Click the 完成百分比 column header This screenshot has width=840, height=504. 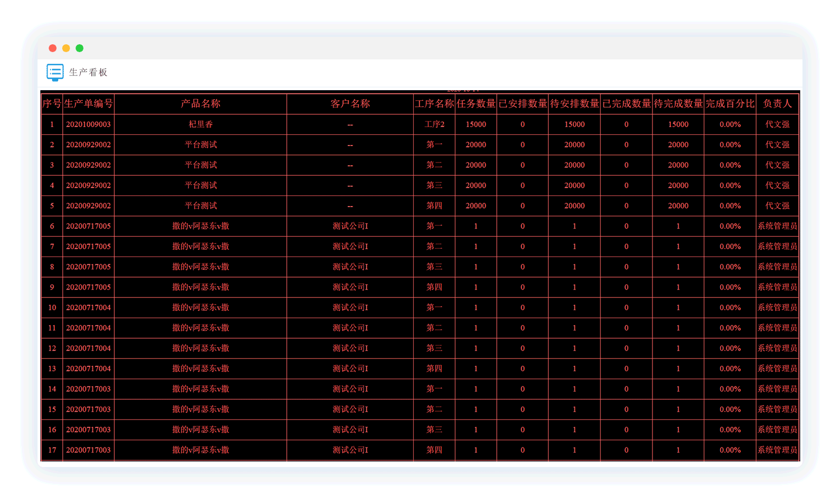730,104
